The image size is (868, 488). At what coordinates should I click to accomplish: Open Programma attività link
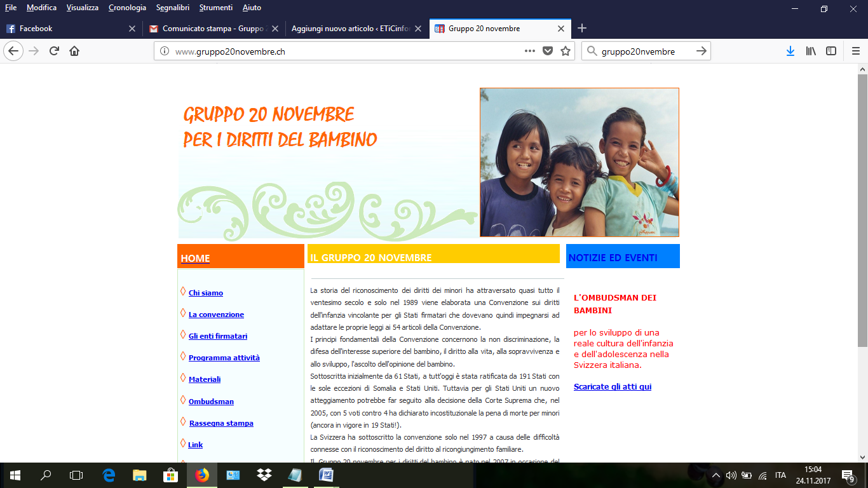click(224, 358)
